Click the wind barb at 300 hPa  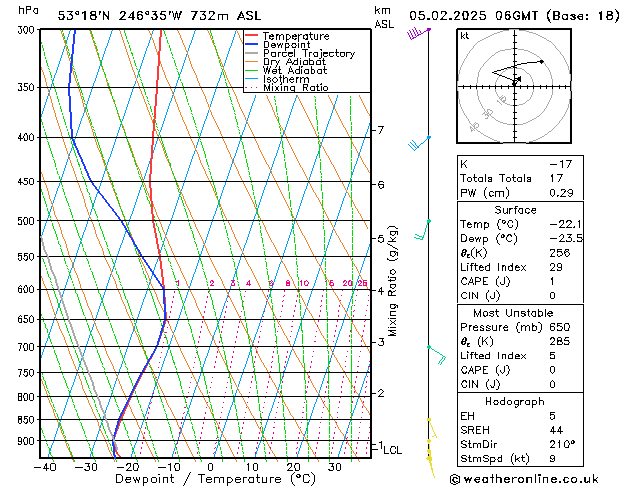click(x=417, y=33)
